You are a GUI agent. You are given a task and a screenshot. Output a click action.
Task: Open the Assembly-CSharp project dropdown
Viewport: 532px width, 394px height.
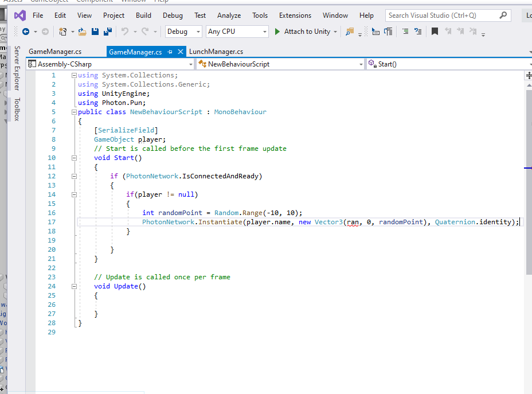111,64
